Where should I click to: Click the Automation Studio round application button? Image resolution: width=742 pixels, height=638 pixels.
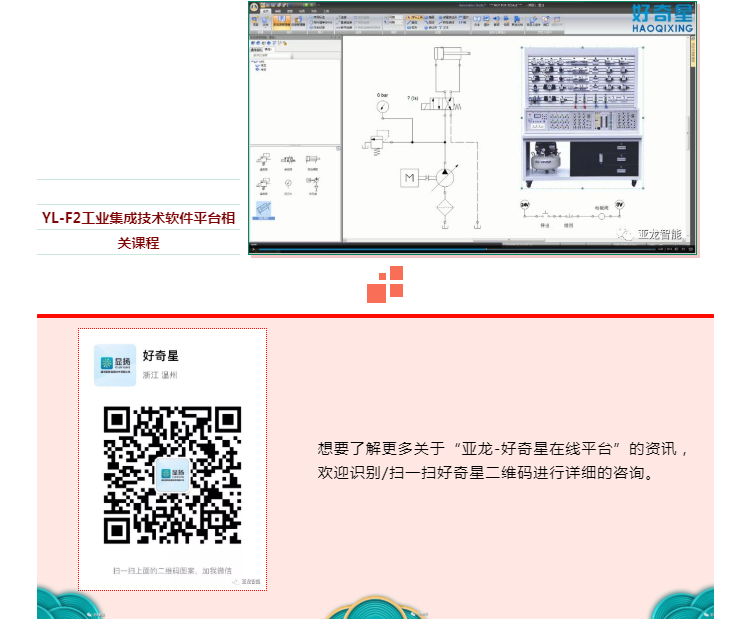[x=254, y=7]
